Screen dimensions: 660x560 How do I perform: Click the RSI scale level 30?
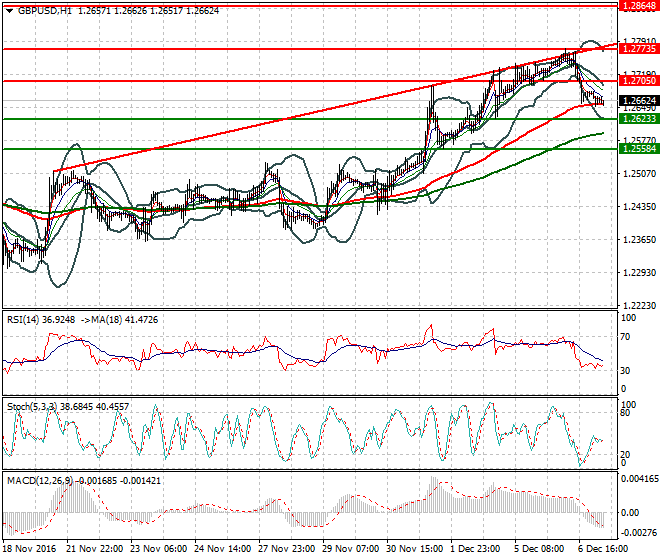pyautogui.click(x=625, y=371)
